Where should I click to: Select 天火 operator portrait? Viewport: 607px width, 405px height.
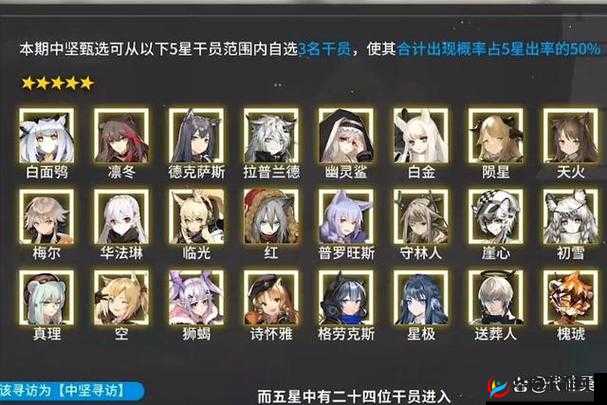[570, 136]
